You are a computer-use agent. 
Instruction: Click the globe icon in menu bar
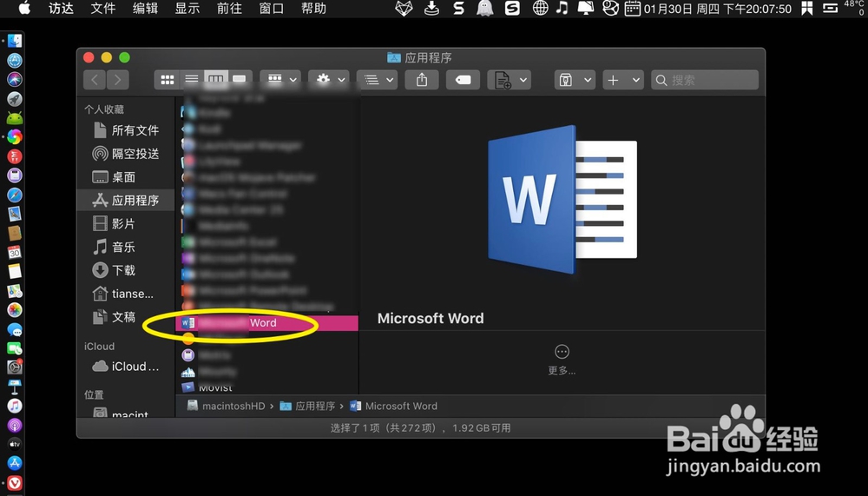pos(540,9)
